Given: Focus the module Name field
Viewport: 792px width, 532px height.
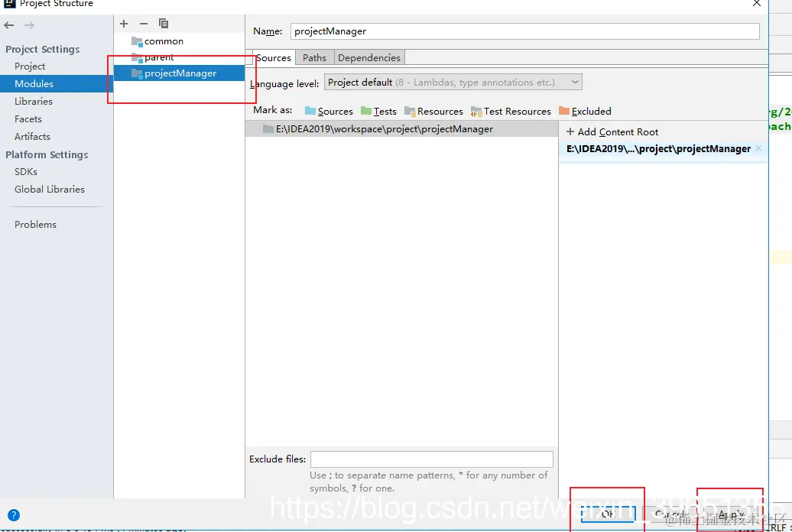Looking at the screenshot, I should pos(524,31).
